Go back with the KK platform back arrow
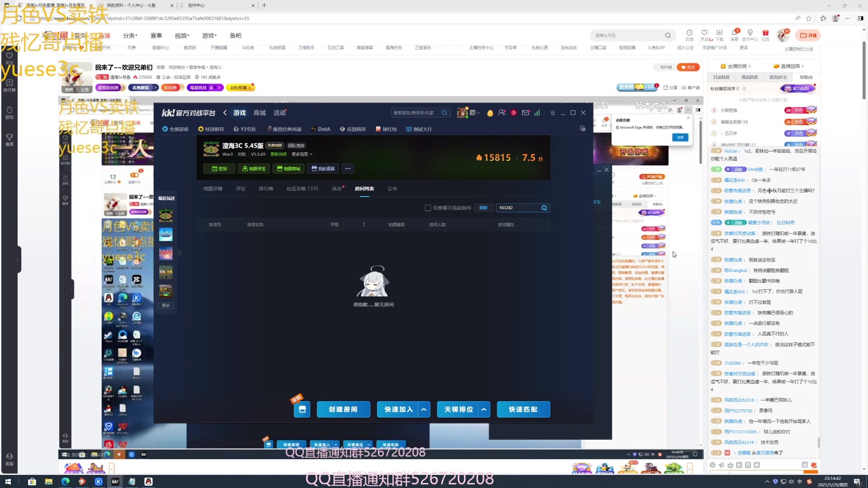 tap(225, 113)
